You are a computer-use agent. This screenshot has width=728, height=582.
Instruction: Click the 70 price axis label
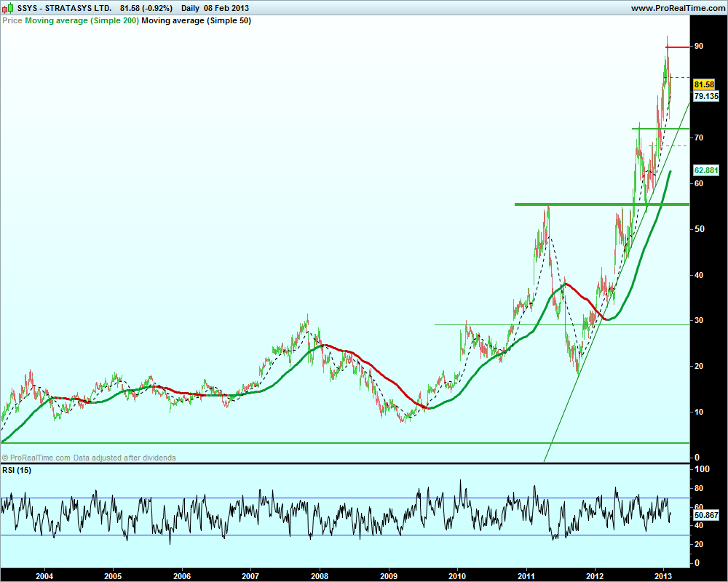pos(699,137)
